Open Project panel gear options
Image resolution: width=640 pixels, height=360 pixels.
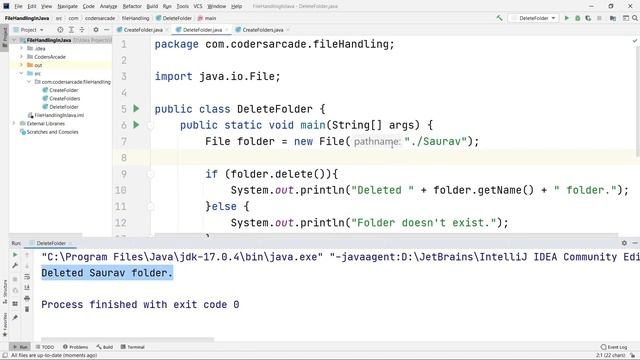click(96, 30)
